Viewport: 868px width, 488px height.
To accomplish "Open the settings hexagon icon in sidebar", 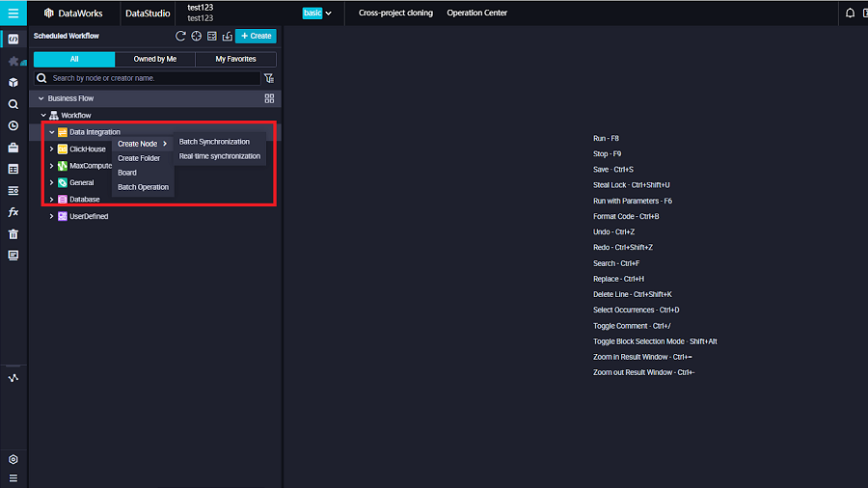I will pyautogui.click(x=14, y=460).
